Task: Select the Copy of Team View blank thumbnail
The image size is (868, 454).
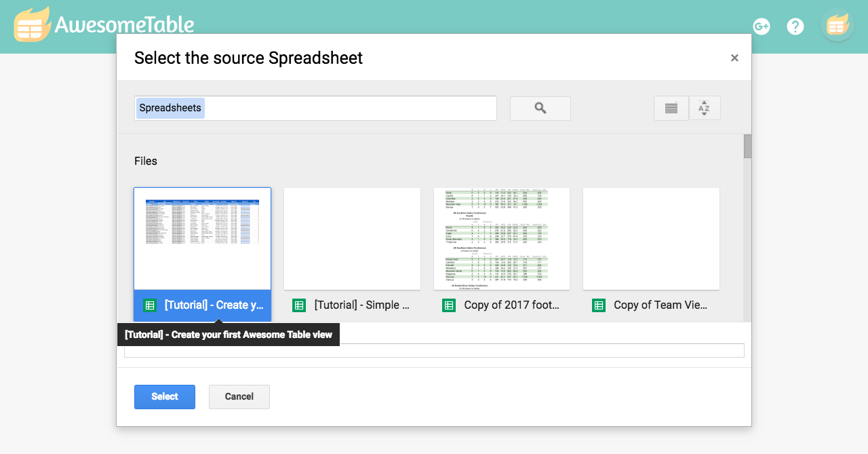Action: (x=652, y=239)
